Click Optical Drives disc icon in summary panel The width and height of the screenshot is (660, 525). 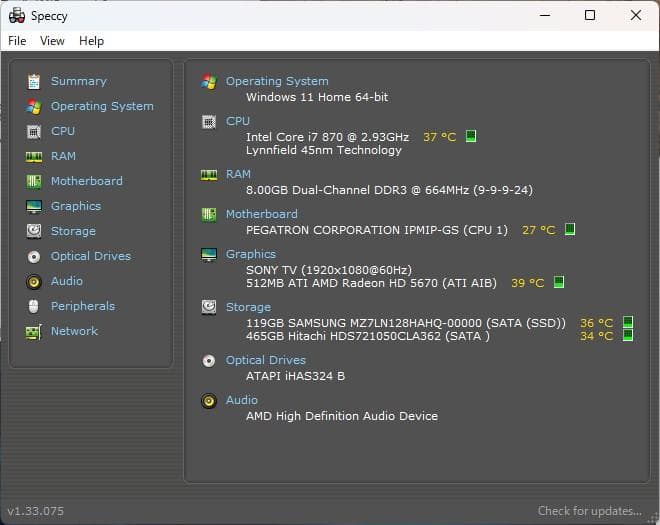209,361
